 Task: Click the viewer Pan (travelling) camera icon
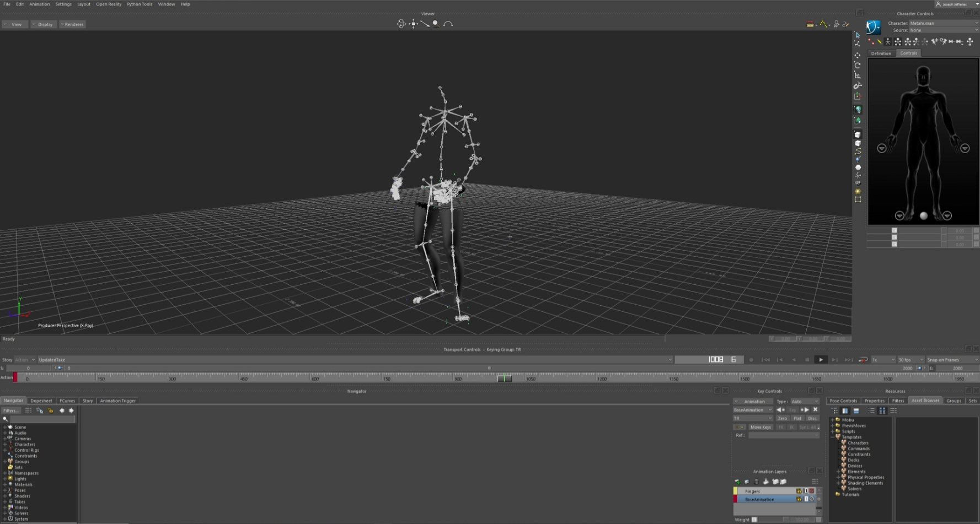413,24
